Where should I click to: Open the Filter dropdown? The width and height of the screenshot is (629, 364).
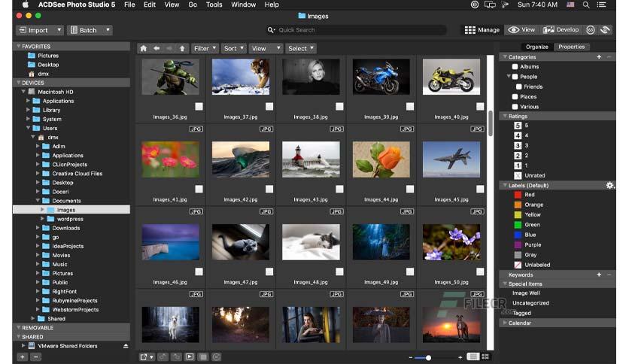click(x=205, y=48)
